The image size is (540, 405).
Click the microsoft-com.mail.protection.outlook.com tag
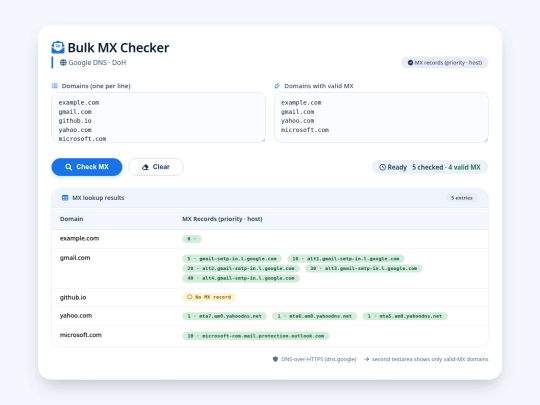[256, 336]
